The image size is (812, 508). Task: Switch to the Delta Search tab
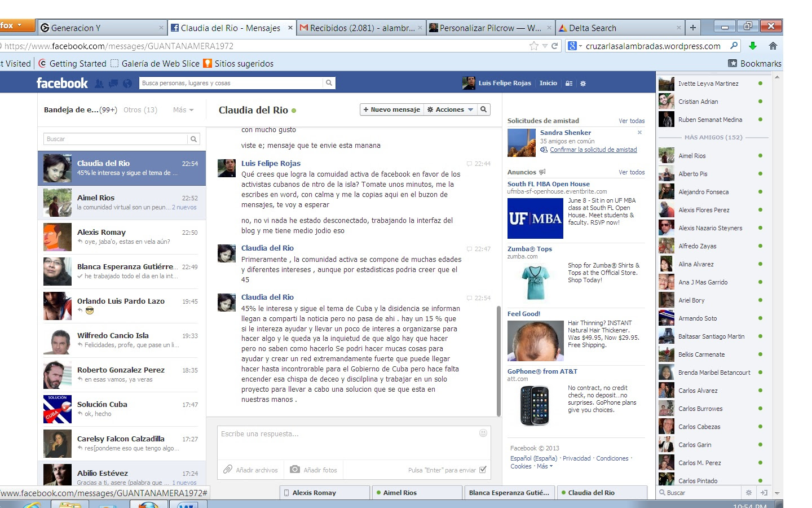click(x=620, y=28)
